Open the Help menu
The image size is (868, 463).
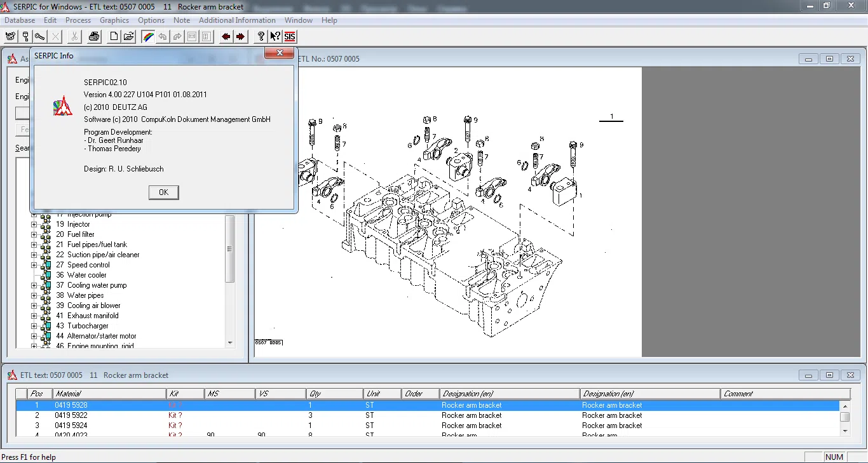(x=329, y=20)
